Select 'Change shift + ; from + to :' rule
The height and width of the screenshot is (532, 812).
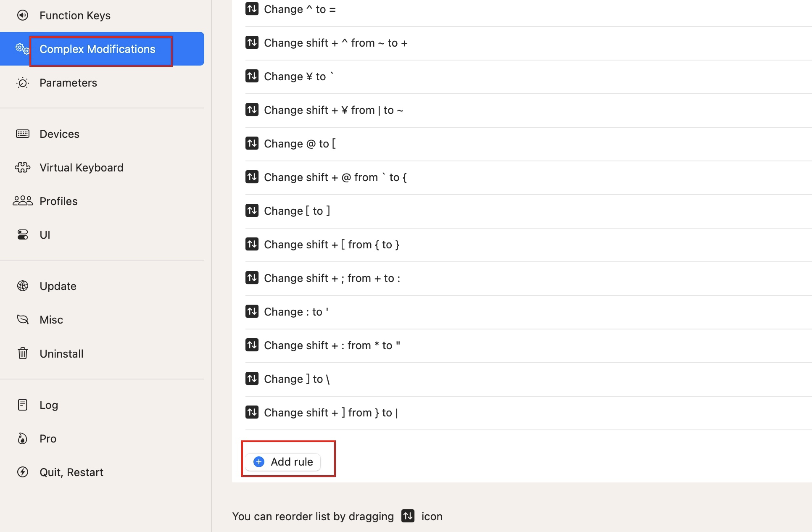[332, 278]
